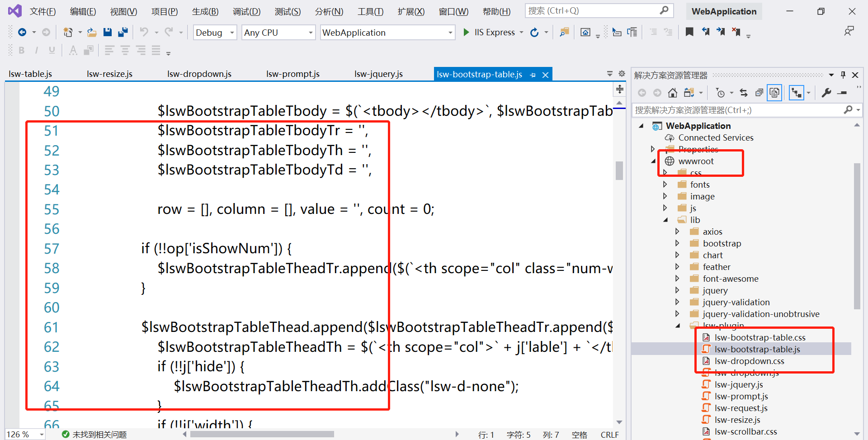
Task: Click the Open File folder icon
Action: tap(92, 32)
